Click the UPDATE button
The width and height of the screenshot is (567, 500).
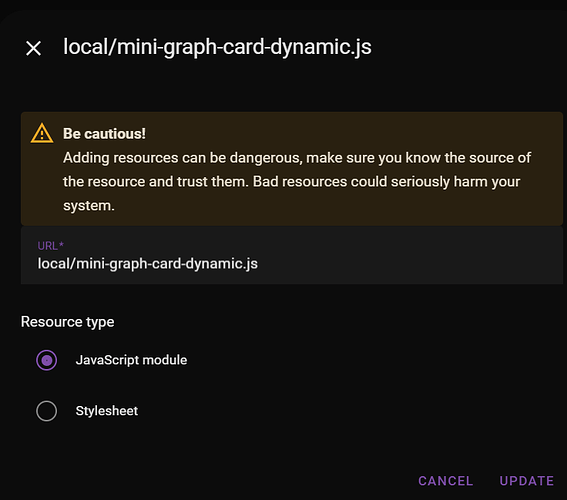pyautogui.click(x=526, y=481)
